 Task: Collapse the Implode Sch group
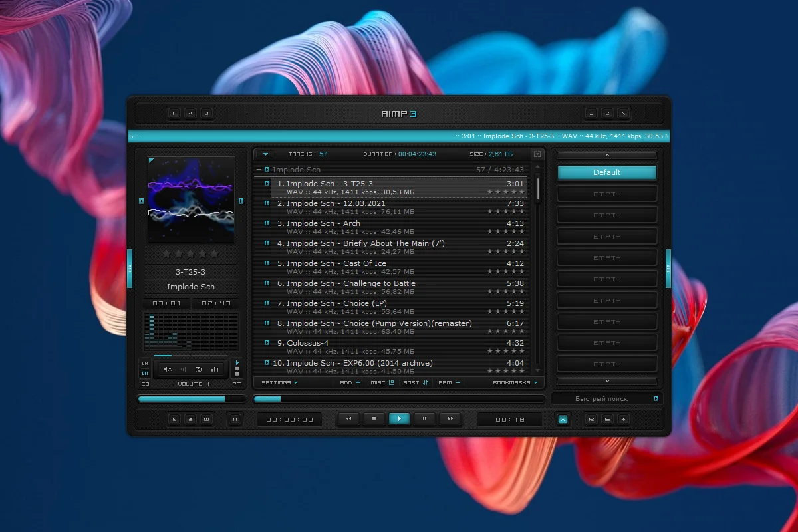pyautogui.click(x=259, y=170)
